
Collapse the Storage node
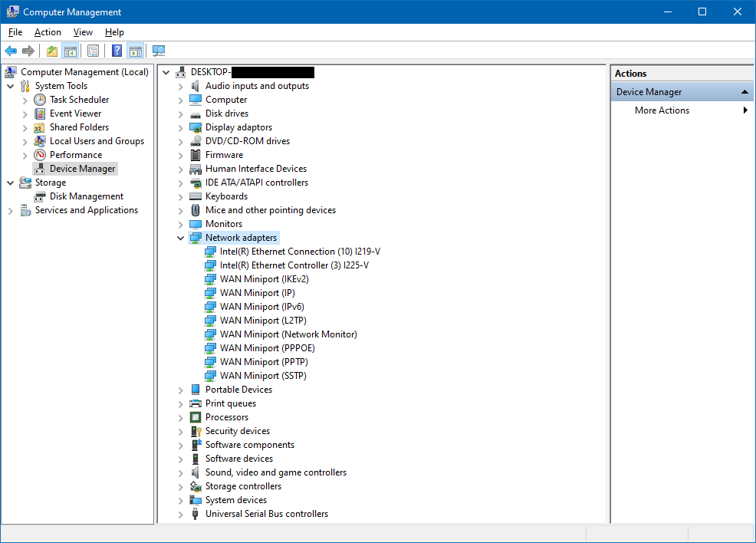coord(10,183)
